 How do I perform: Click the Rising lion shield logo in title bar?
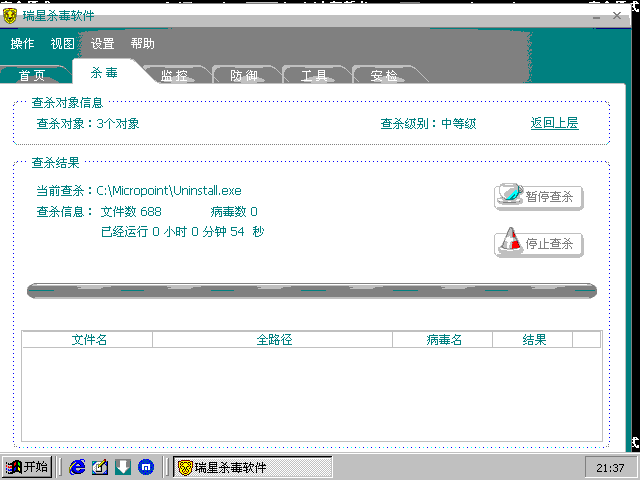coord(9,16)
